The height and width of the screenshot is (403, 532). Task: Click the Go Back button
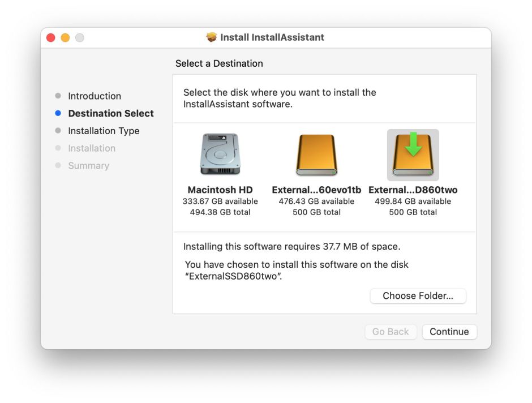click(x=391, y=332)
